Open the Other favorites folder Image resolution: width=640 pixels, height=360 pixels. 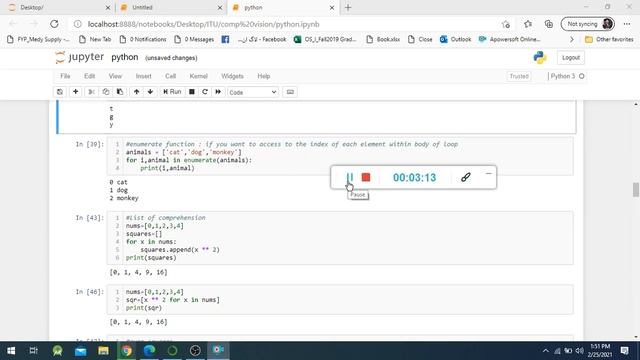609,39
